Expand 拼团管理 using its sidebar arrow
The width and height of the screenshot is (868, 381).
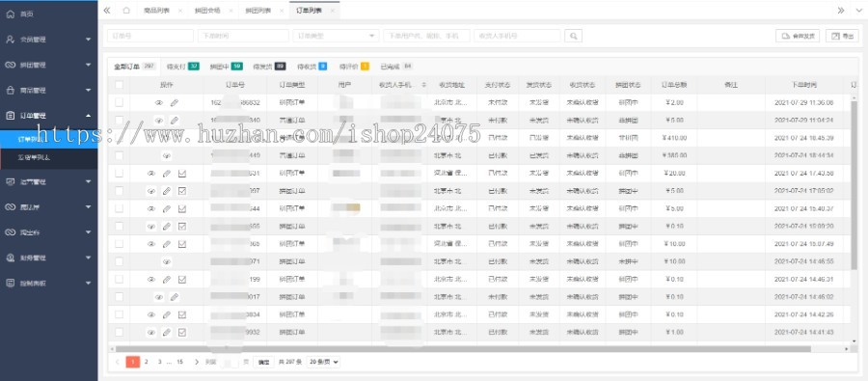tap(88, 65)
